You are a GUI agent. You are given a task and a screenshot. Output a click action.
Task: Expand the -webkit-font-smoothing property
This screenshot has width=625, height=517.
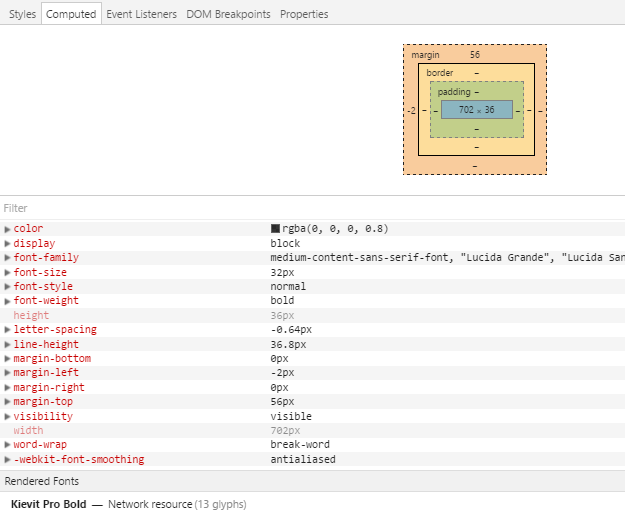(x=8, y=460)
